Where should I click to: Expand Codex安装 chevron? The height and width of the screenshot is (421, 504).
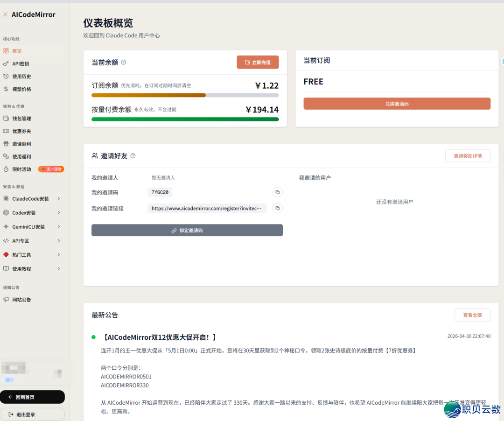[59, 212]
